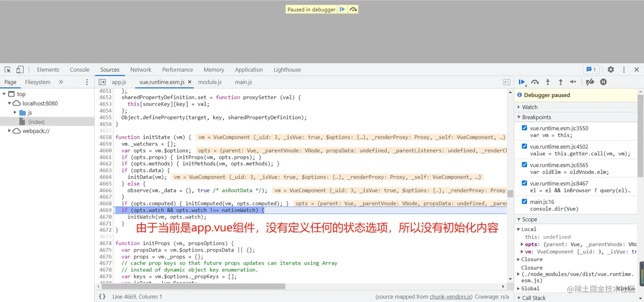Open the Lighthouse tab
The width and height of the screenshot is (644, 302).
click(287, 70)
